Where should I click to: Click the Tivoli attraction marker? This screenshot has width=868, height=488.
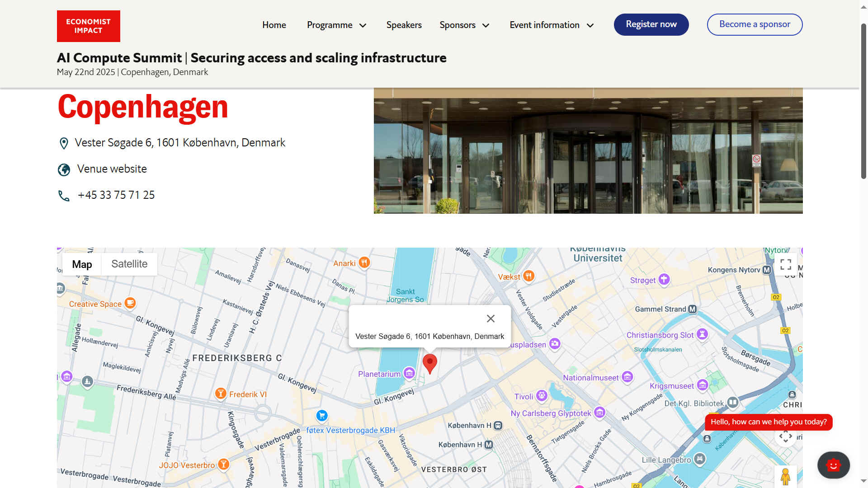point(542,396)
